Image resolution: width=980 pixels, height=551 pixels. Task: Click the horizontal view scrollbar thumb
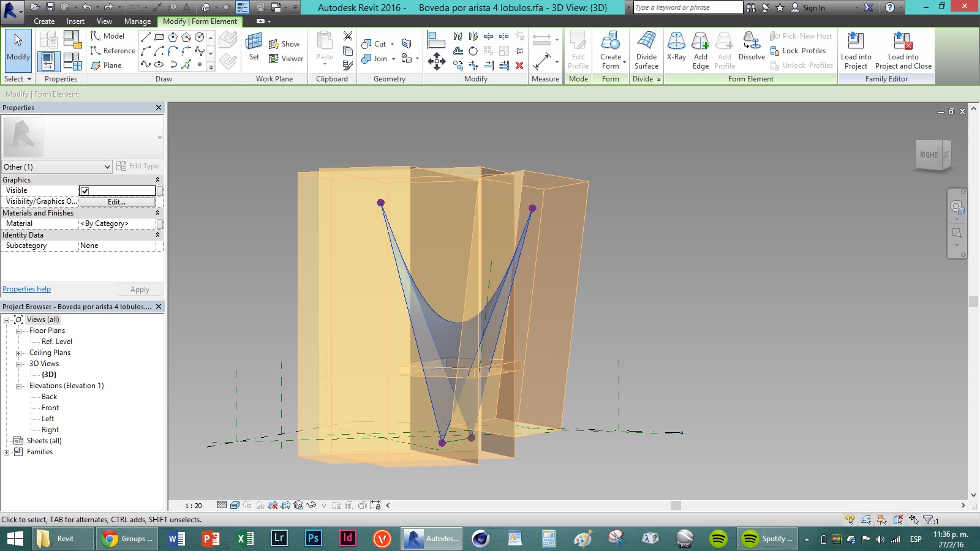tap(676, 506)
